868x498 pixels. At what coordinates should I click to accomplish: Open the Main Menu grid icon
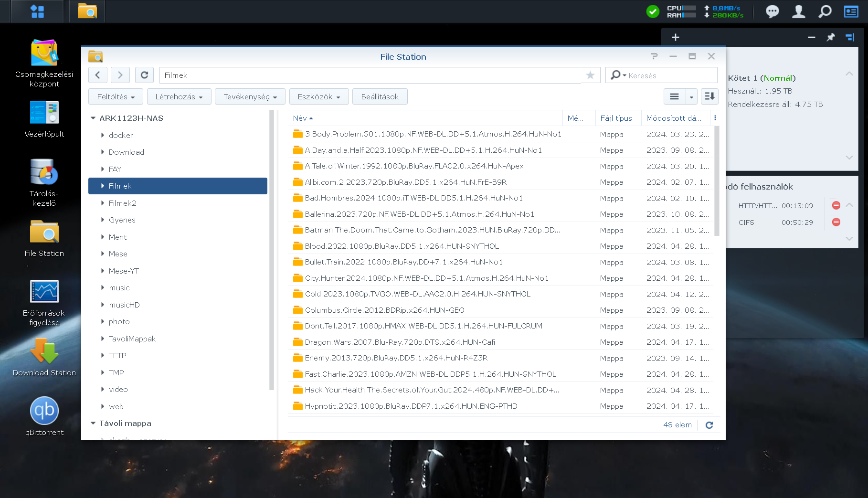[37, 11]
